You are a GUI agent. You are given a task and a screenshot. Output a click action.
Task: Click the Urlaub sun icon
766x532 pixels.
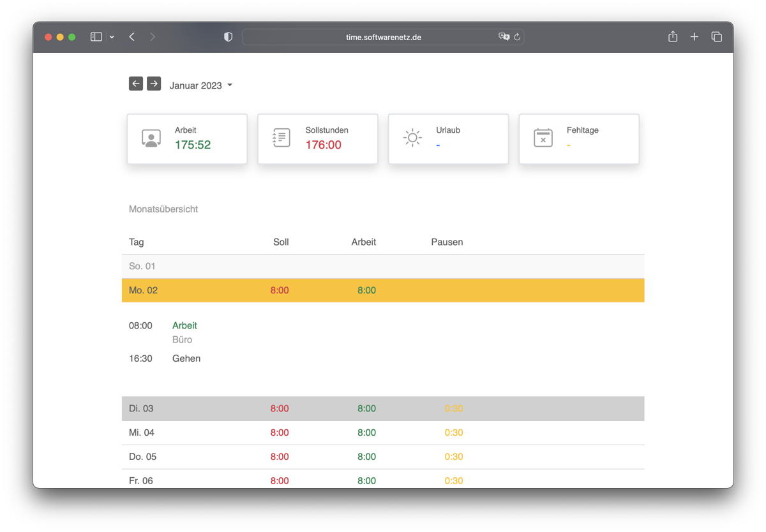tap(412, 138)
